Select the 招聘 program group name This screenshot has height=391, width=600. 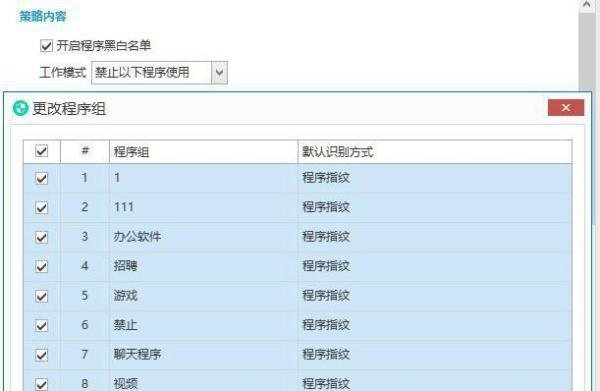125,266
